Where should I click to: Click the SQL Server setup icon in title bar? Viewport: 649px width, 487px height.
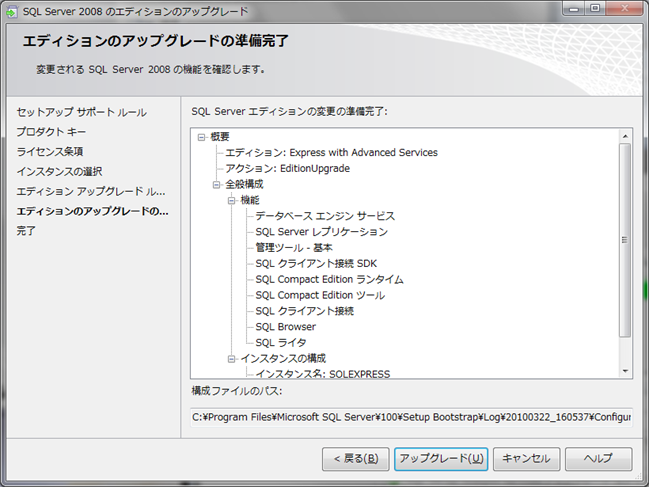pos(11,12)
